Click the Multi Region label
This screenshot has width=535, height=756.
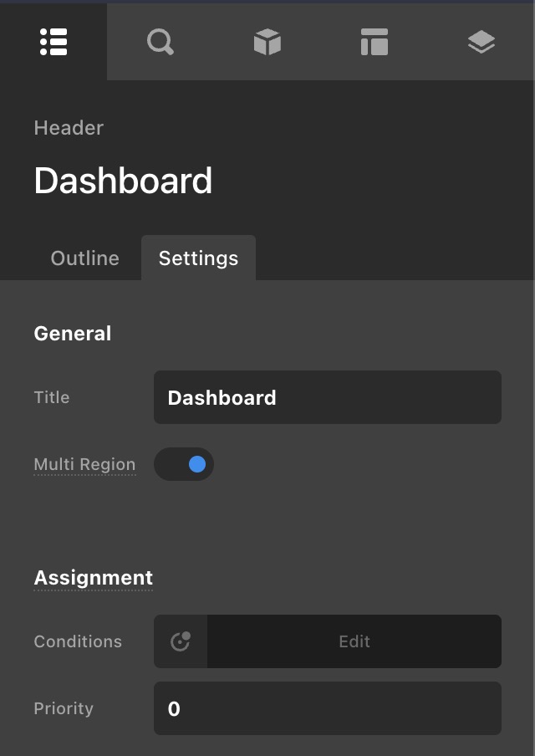coord(84,464)
